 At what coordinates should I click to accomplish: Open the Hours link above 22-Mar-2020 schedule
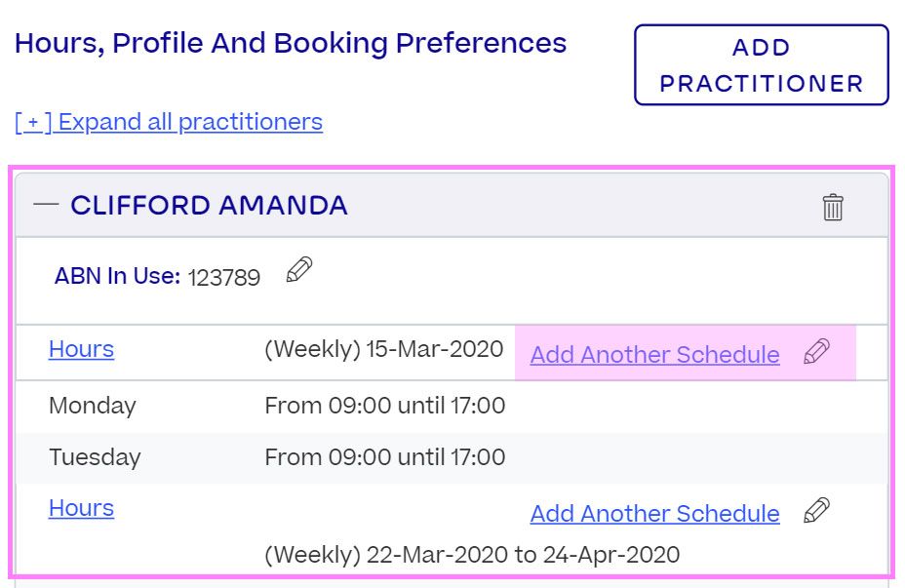[x=81, y=508]
